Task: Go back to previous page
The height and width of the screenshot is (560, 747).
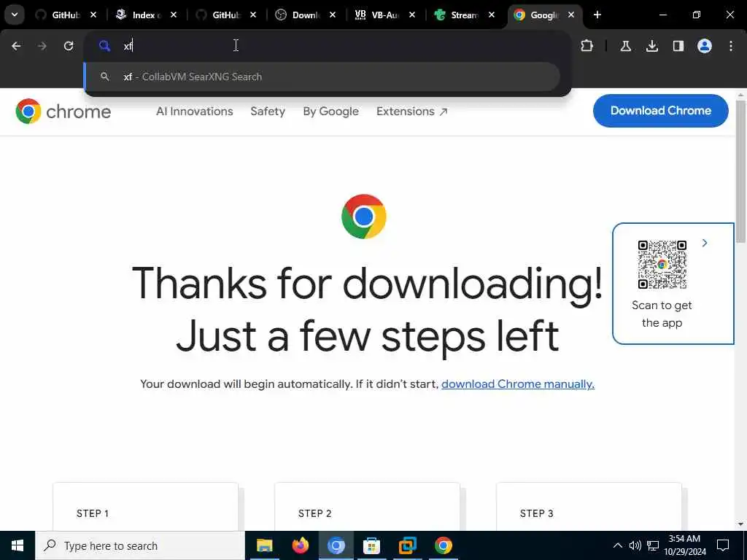Action: coord(16,46)
